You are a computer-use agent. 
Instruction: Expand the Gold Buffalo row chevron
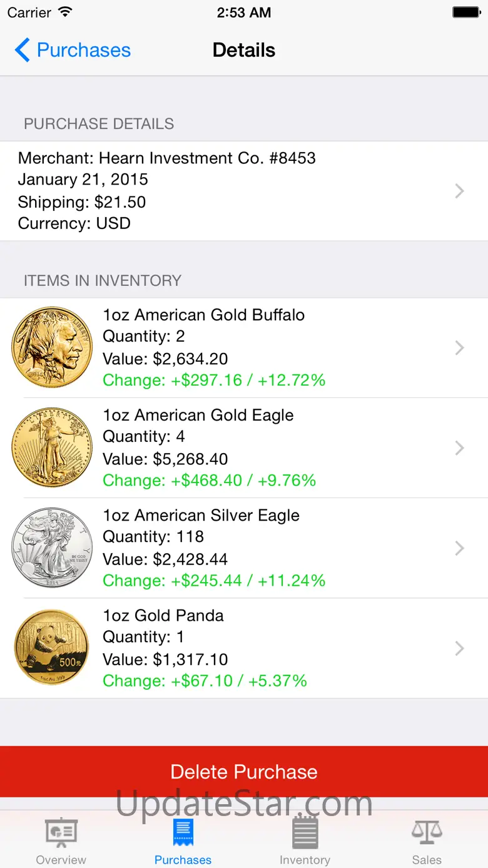coord(459,347)
